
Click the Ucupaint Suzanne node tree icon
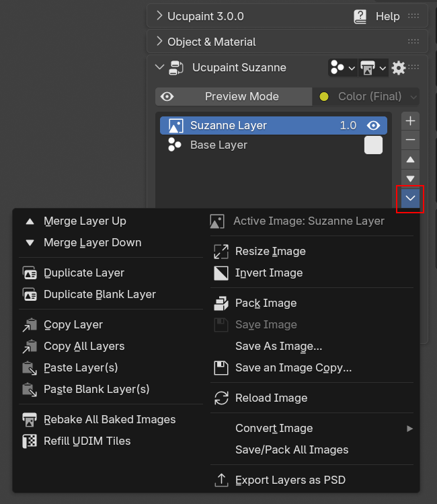pos(176,67)
